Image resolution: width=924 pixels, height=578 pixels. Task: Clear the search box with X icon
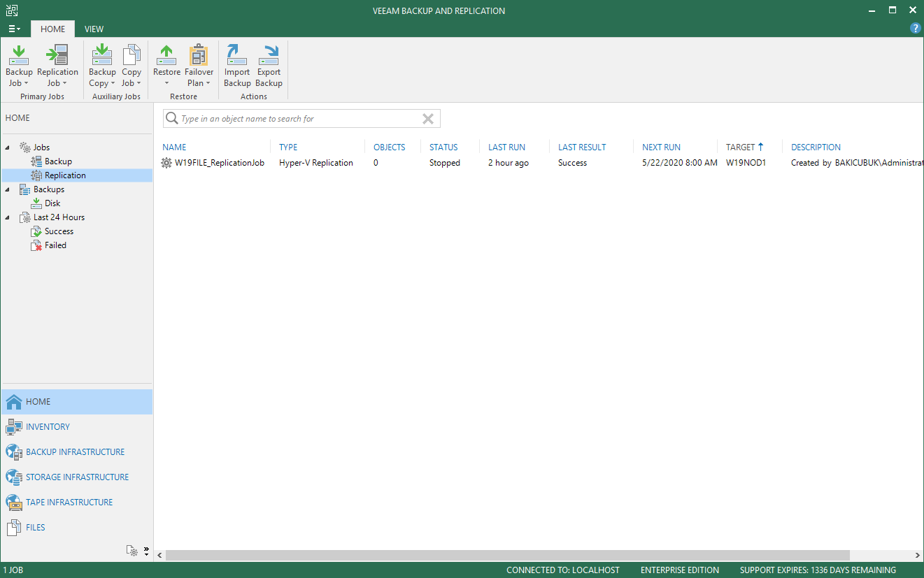[x=428, y=119]
